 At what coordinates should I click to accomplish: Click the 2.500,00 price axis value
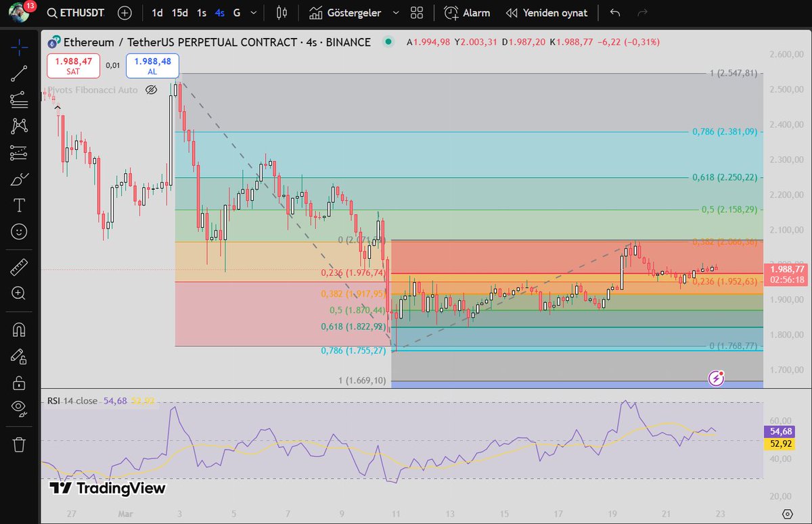(787, 89)
